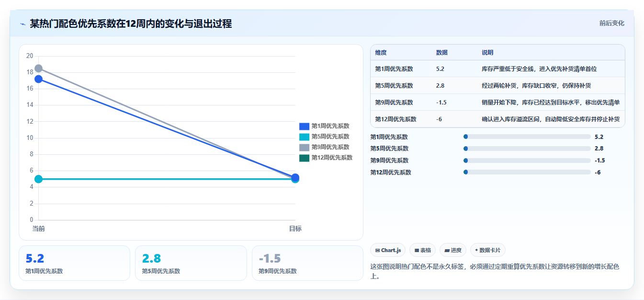Click the 说明 column header
Screen dimensions: 644x300
[487, 53]
